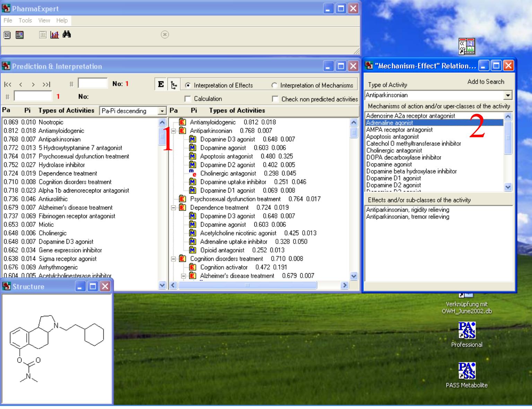Select Antiurolithic row
Image resolution: width=532 pixels, height=409 pixels.
[x=80, y=199]
